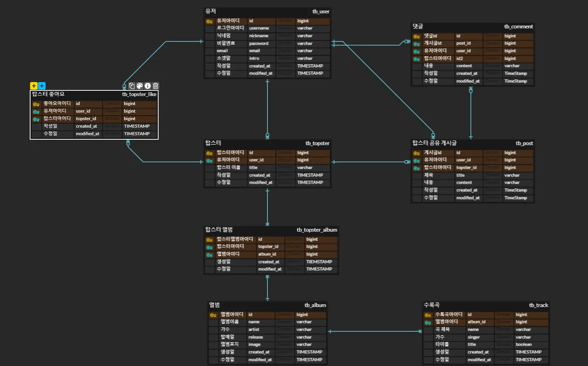Screen dimensions: 588x366
Task: Select the tb_track table name
Action: 539,305
